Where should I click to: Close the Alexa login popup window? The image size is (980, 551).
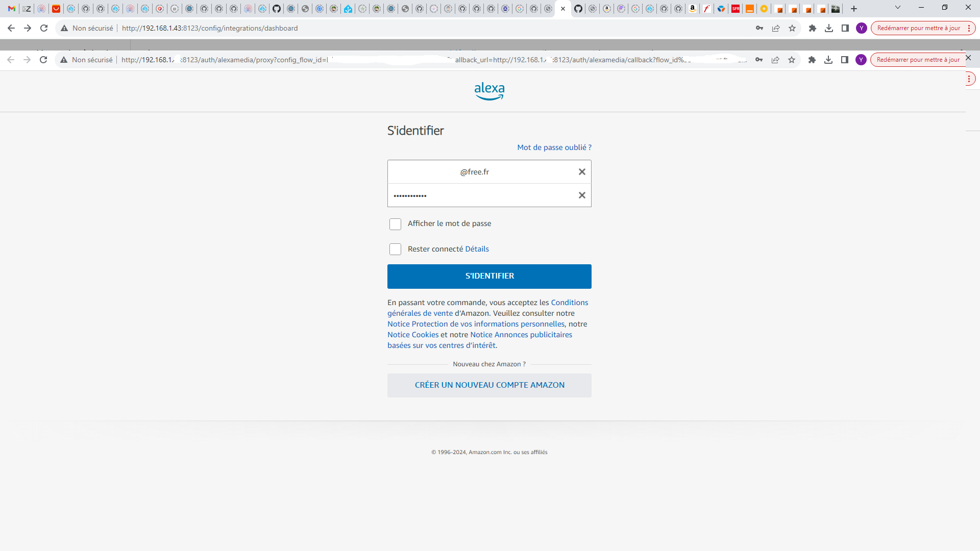[968, 58]
